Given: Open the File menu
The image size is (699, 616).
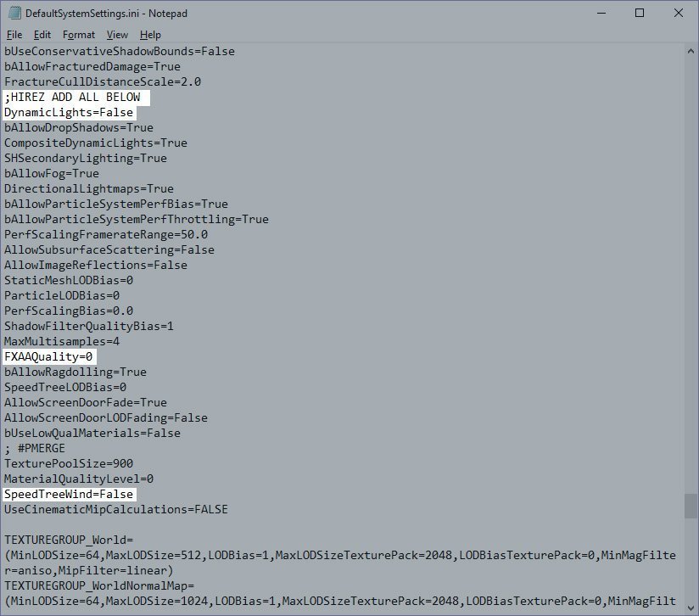Looking at the screenshot, I should (14, 35).
